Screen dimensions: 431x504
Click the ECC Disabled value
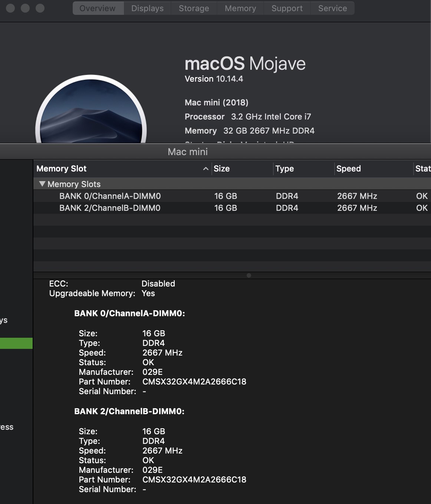click(158, 284)
